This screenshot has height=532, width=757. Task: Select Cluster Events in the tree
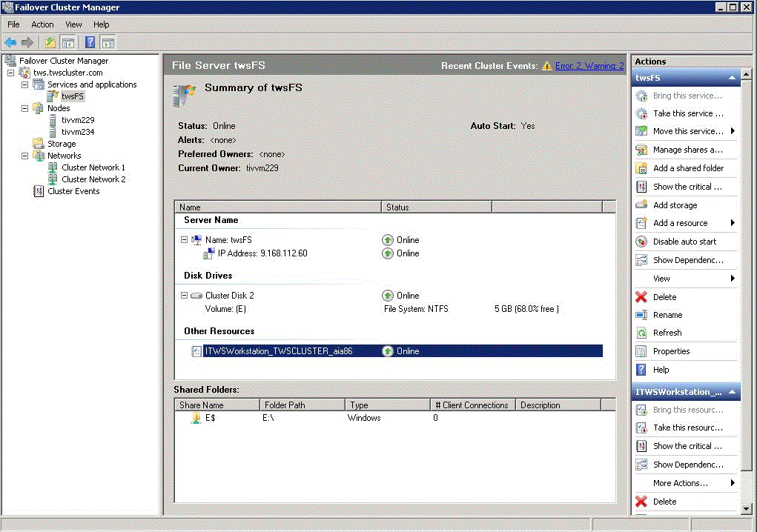(x=73, y=191)
